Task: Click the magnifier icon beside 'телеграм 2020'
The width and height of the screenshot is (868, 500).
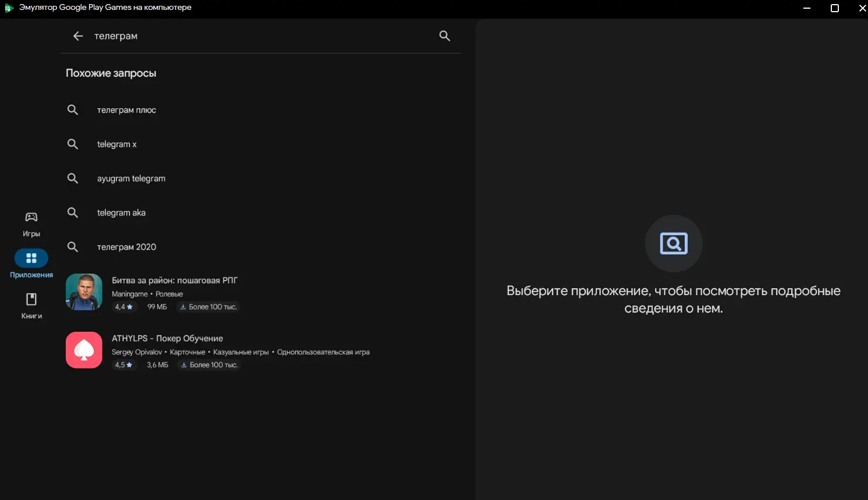Action: pos(73,247)
